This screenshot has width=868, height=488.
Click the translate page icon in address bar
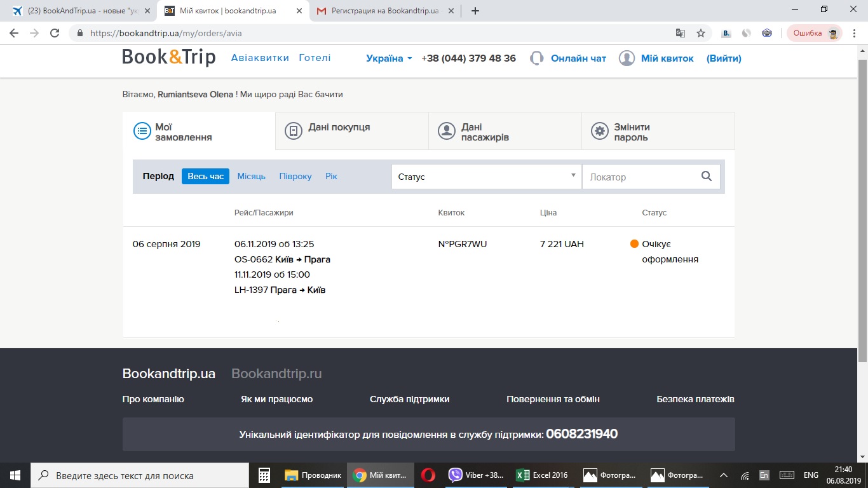681,33
